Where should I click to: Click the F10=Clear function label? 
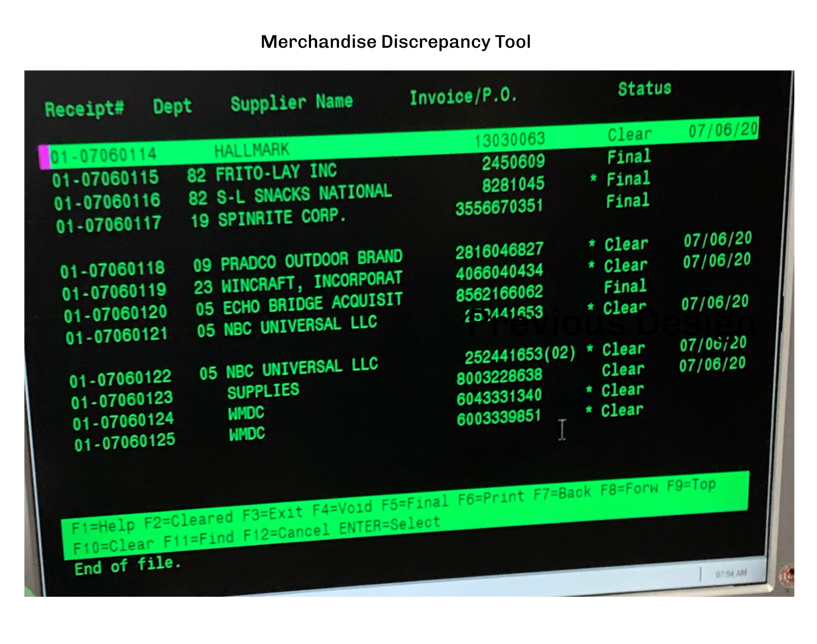pos(113,546)
